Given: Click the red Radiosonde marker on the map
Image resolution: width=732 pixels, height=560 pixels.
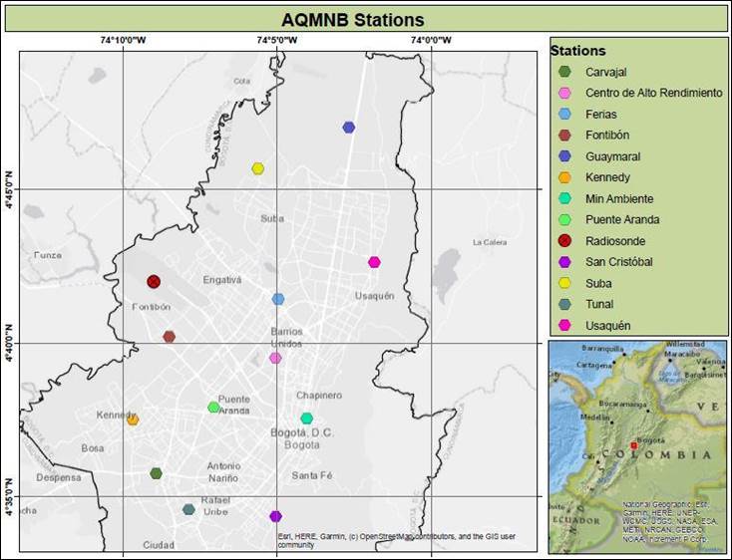Looking at the screenshot, I should coord(154,282).
